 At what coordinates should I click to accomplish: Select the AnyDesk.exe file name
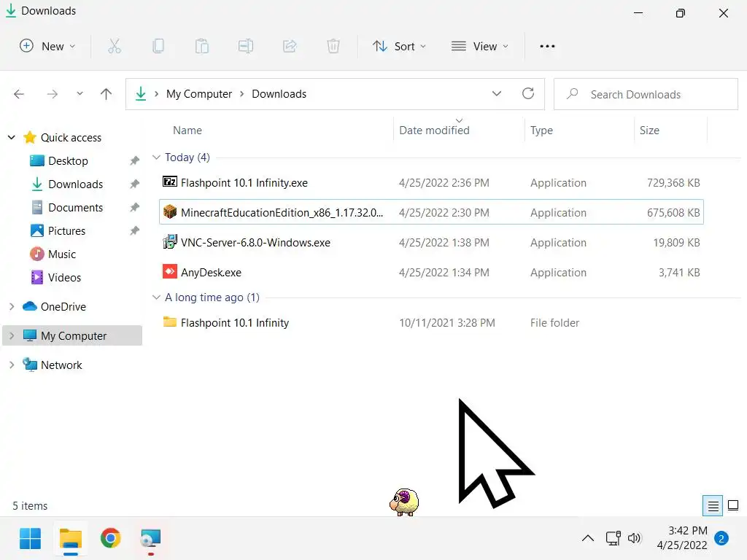[x=211, y=273]
